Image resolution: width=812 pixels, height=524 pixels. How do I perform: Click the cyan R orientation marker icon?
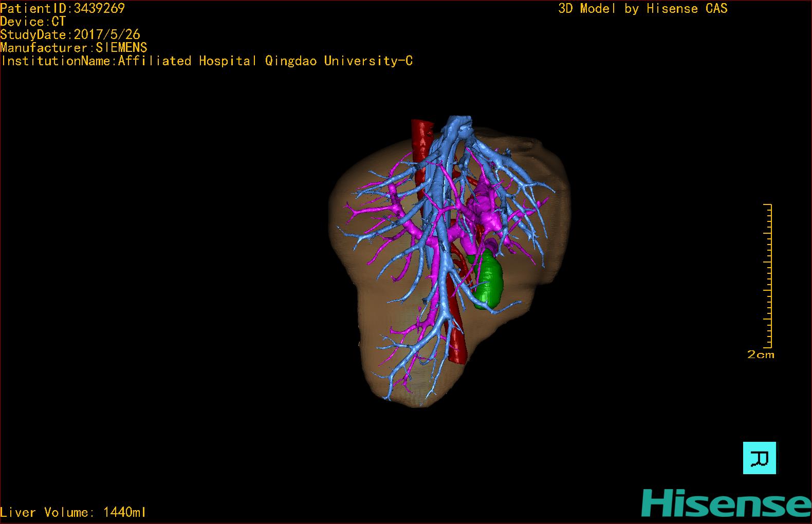tap(760, 458)
